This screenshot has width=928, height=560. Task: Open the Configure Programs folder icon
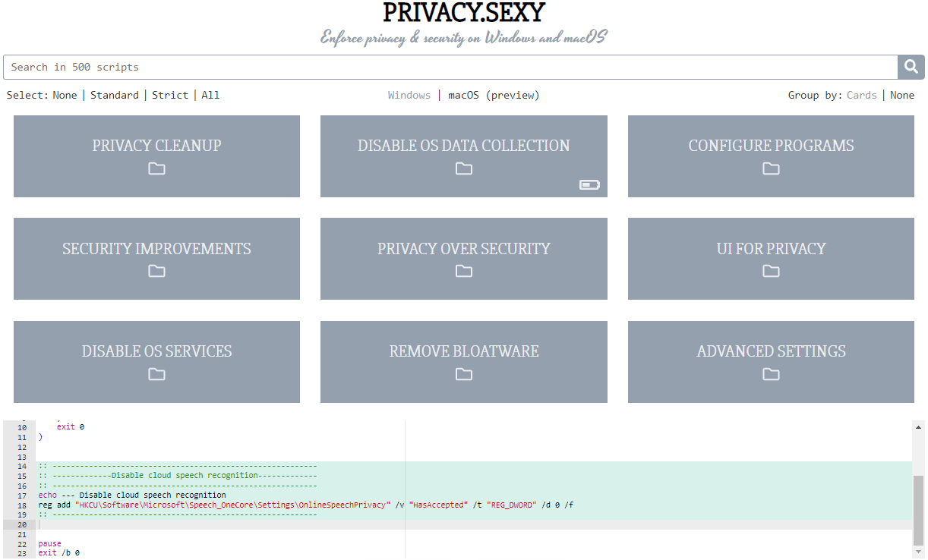point(771,168)
